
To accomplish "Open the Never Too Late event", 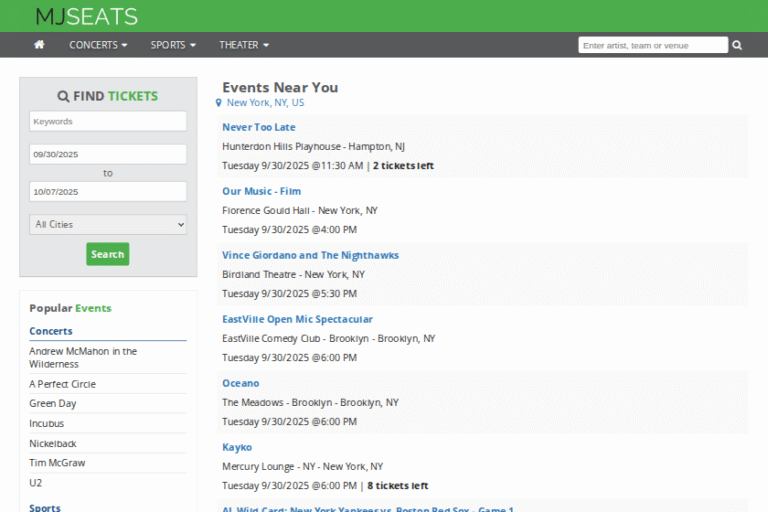I will click(259, 127).
